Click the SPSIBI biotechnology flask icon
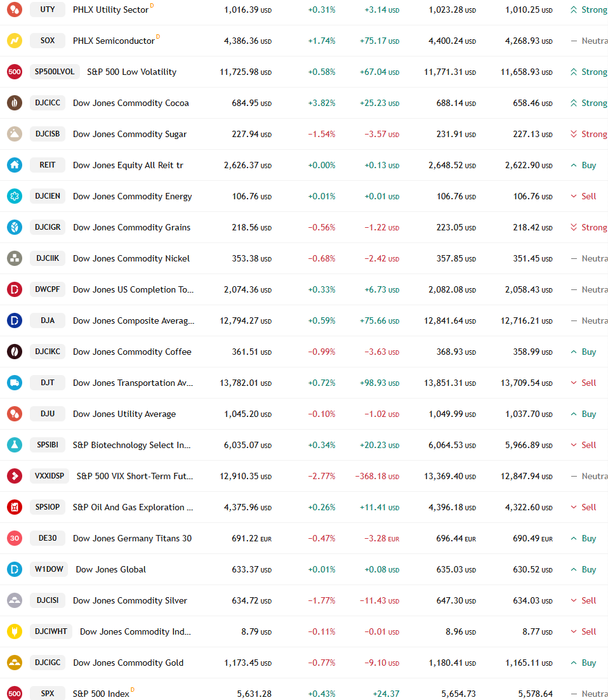This screenshot has height=700, width=608. point(15,445)
